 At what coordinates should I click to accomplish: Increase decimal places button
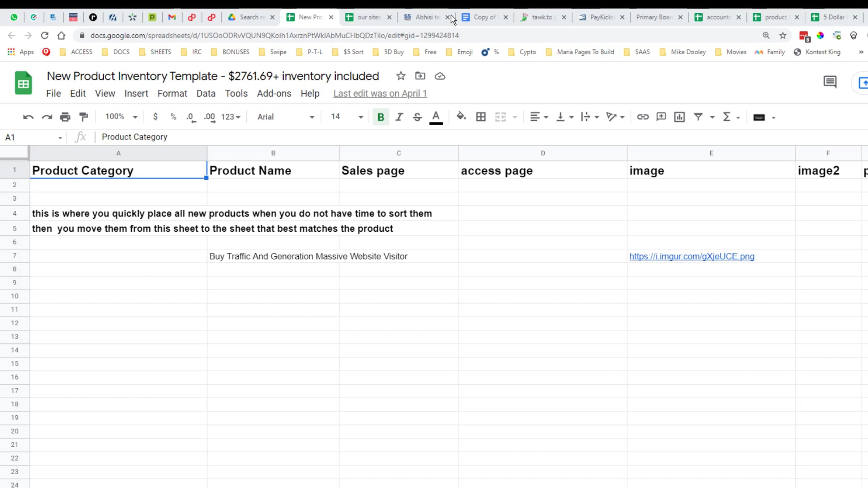(x=210, y=117)
